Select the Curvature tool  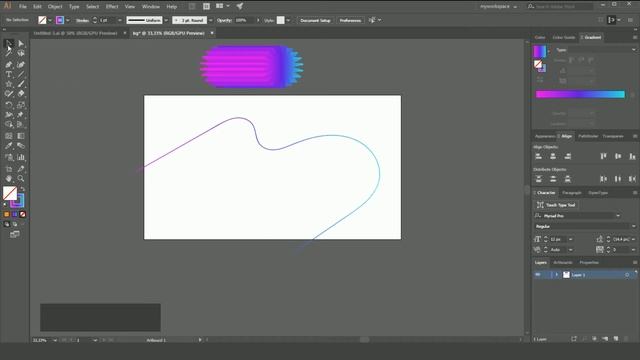pyautogui.click(x=21, y=64)
